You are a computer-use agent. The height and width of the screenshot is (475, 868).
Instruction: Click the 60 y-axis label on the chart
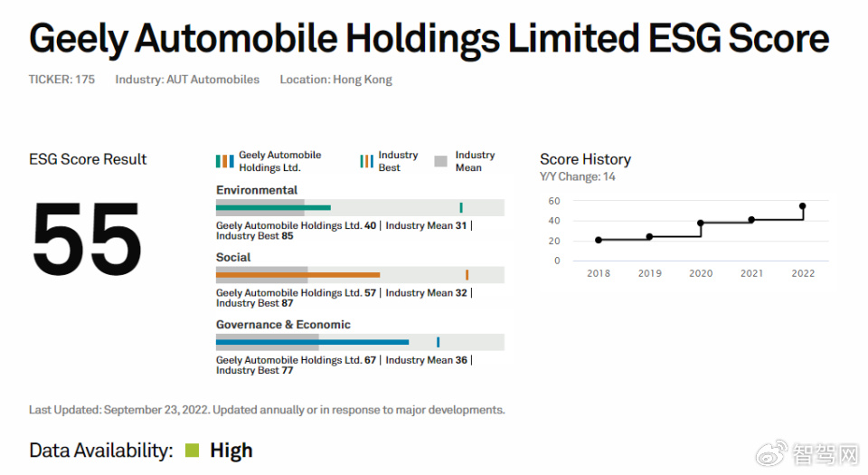pyautogui.click(x=554, y=201)
